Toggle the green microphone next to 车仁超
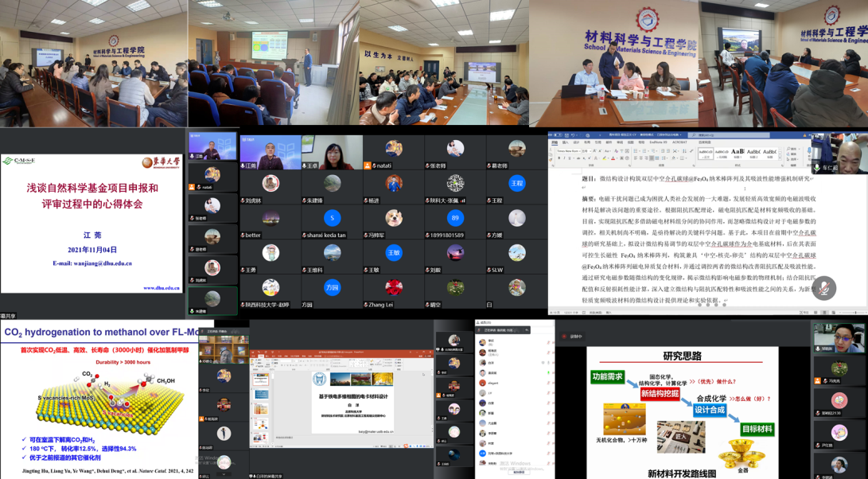868x479 pixels. tap(816, 169)
